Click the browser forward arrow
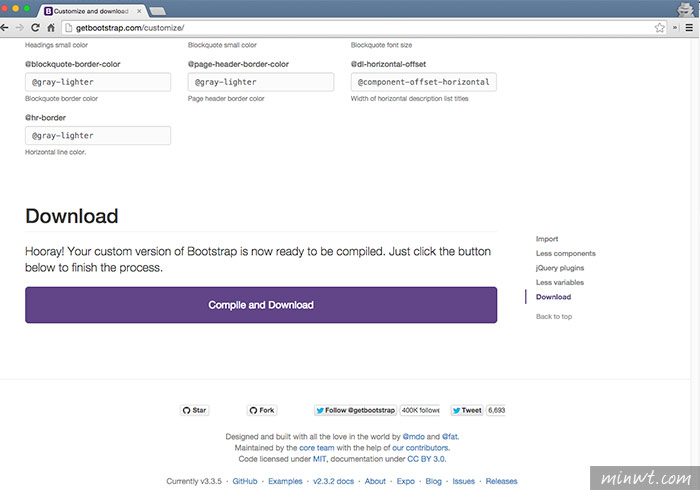 tap(20, 28)
